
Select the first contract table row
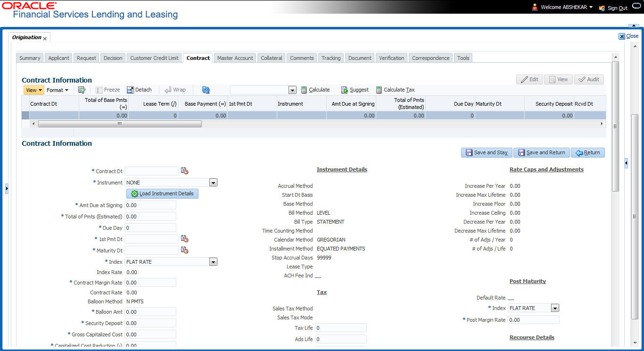[314, 115]
